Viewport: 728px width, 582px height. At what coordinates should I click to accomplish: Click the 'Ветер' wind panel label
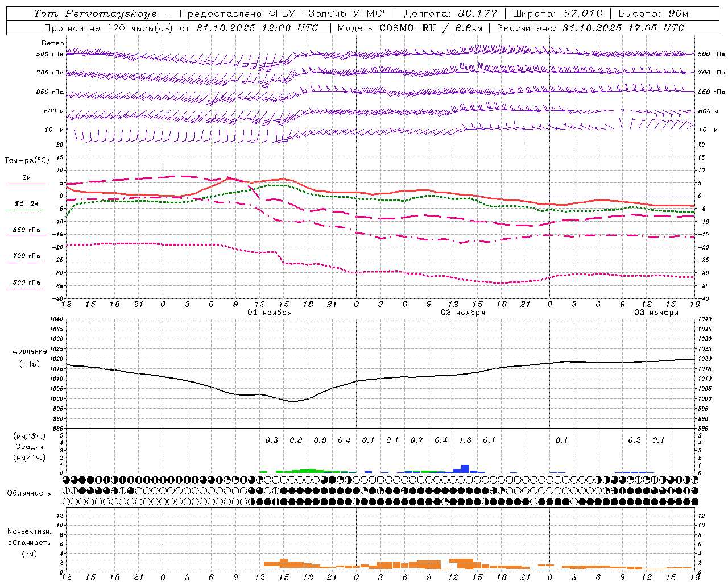pyautogui.click(x=53, y=43)
